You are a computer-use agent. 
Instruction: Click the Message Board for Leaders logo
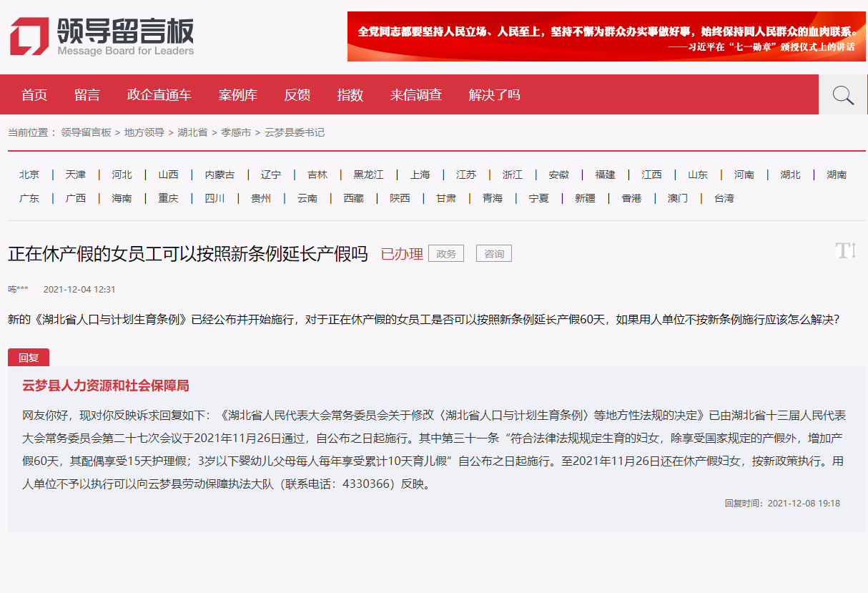[102, 36]
